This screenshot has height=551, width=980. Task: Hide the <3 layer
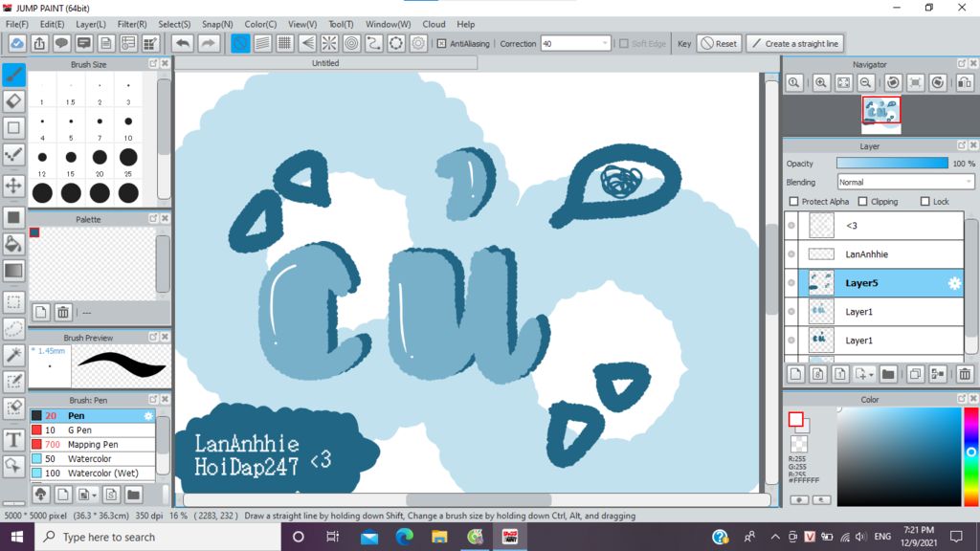click(791, 226)
